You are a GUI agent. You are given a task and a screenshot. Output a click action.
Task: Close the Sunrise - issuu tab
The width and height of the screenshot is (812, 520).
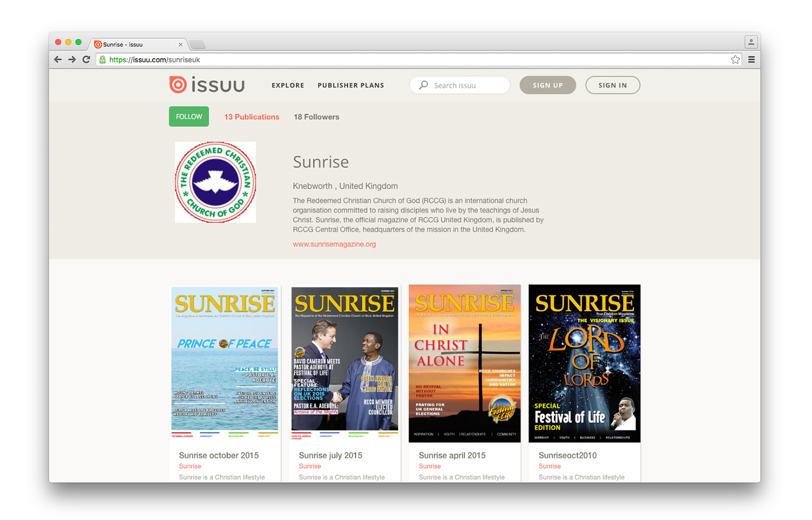(x=180, y=45)
